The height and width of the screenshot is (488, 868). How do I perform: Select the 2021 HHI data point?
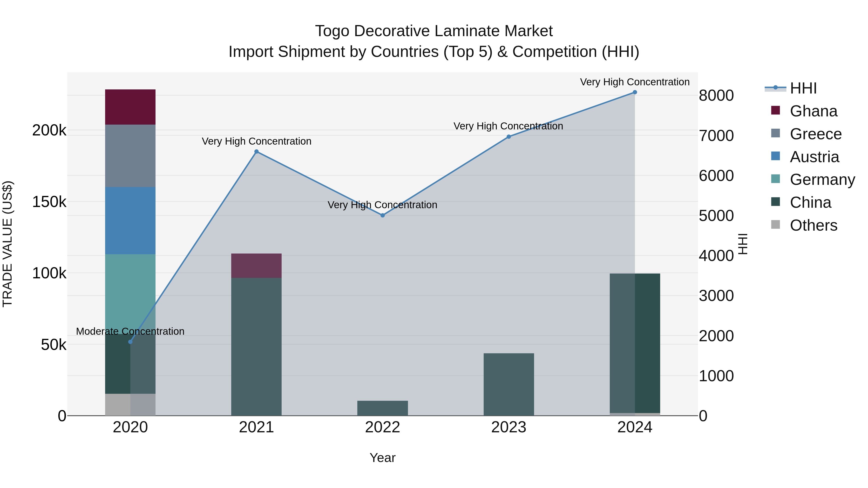[x=257, y=152]
